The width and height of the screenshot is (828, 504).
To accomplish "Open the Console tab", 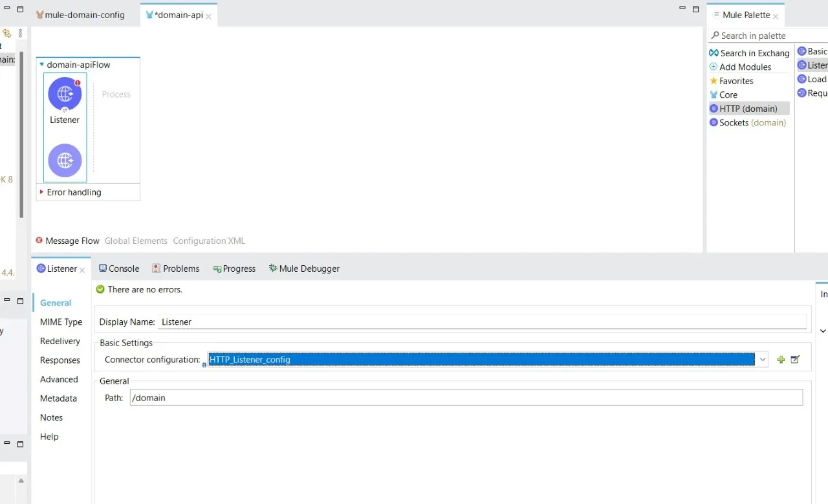I will point(119,268).
